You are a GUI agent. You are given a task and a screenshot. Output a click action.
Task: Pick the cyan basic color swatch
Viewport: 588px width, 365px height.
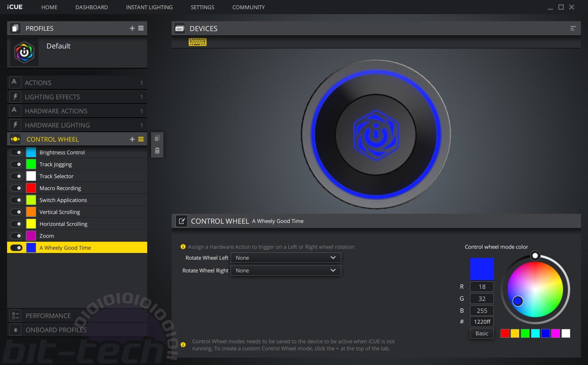[x=535, y=333]
